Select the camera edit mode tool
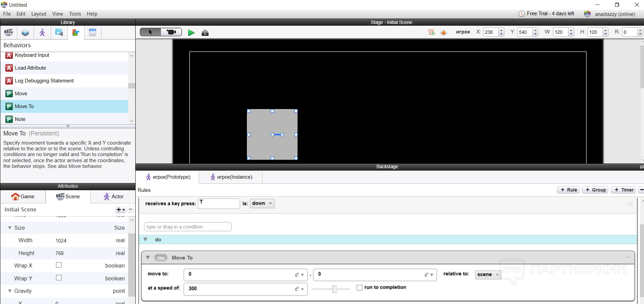 (171, 32)
